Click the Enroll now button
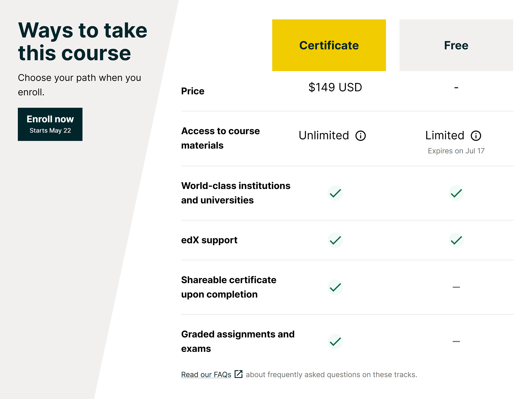 coord(50,124)
